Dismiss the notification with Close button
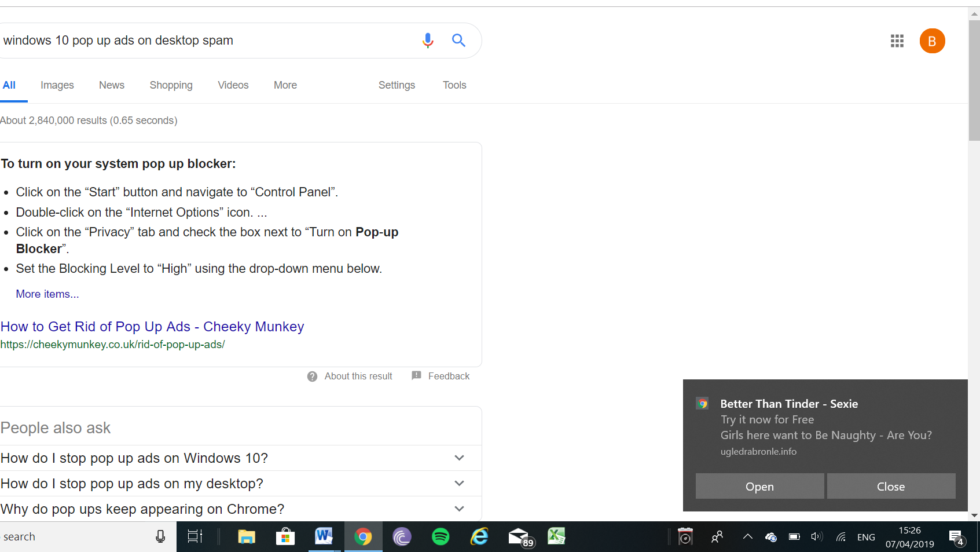 tap(891, 487)
